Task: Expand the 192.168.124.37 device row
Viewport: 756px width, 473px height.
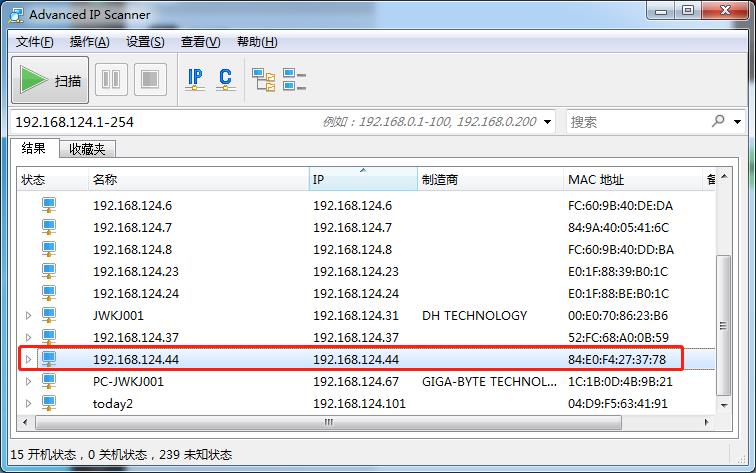Action: pos(28,338)
